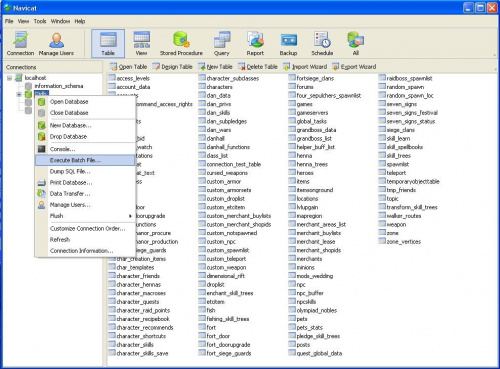Collapse the localhost connection node
This screenshot has width=500, height=369.
[x=10, y=78]
